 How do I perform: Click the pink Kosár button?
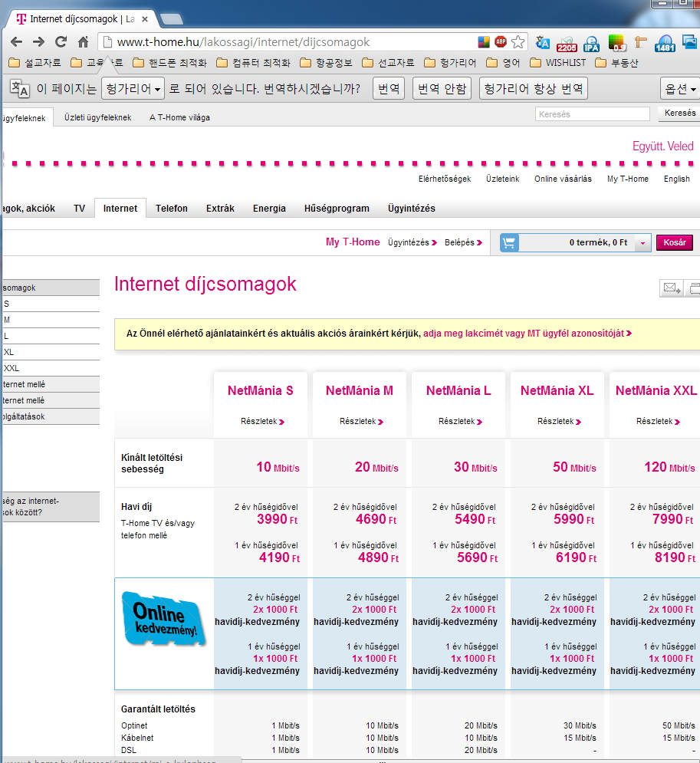[674, 242]
